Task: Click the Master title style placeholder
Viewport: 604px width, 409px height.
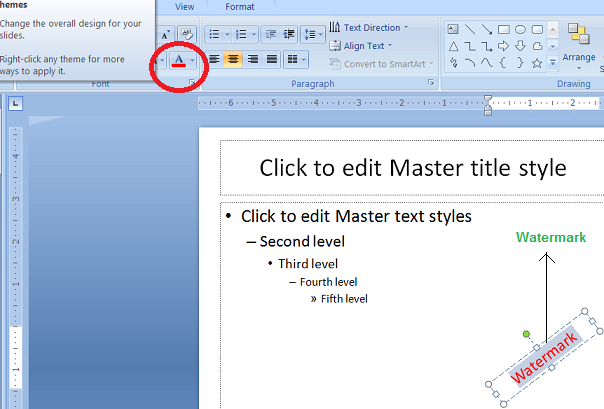Action: 412,168
